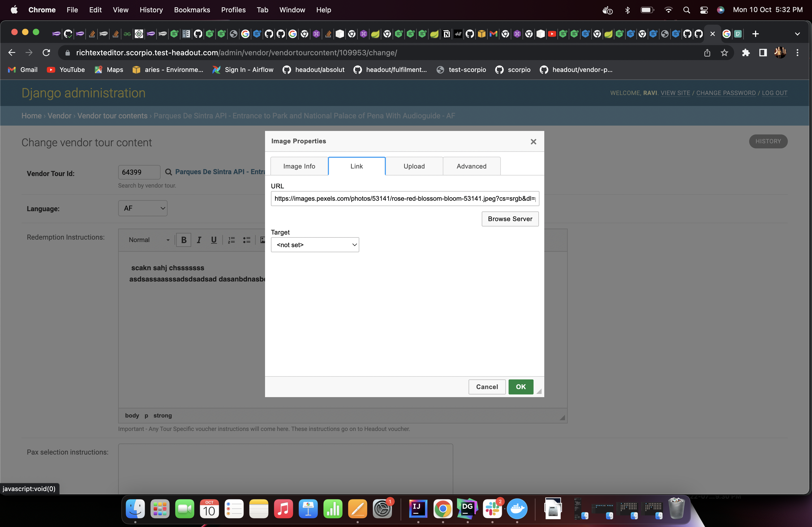Open Slack from the dock
This screenshot has height=527, width=812.
click(x=492, y=509)
